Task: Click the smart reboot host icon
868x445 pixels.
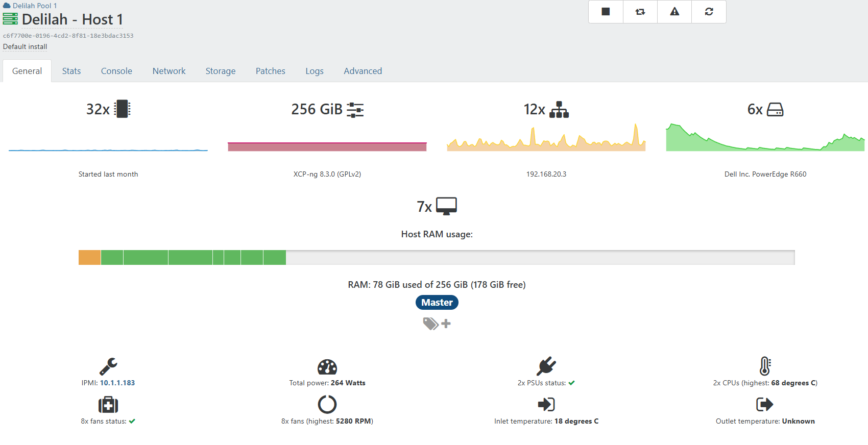Action: click(640, 12)
